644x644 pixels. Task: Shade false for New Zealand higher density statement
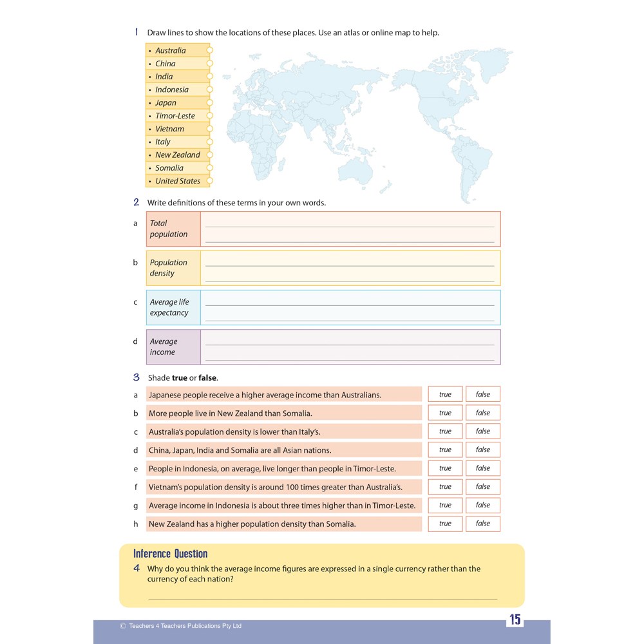point(483,524)
